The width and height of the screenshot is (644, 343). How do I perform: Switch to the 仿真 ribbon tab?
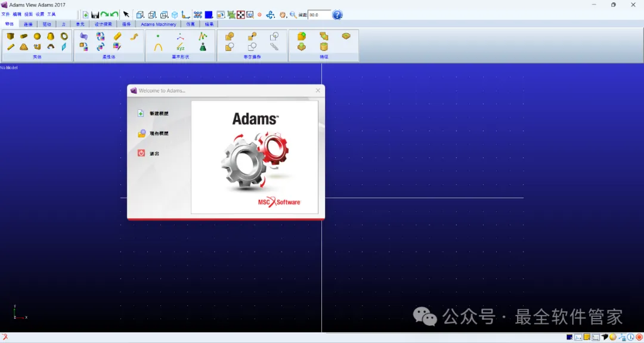pos(191,24)
